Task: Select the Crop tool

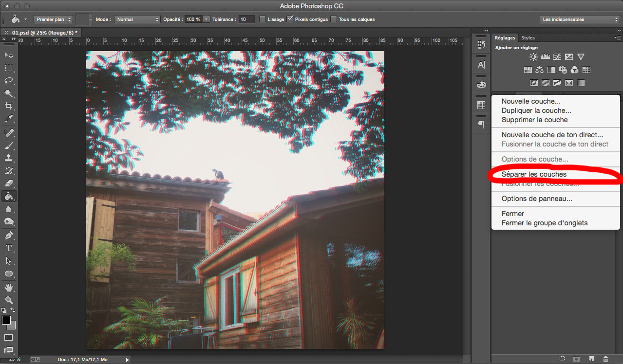Action: tap(9, 106)
